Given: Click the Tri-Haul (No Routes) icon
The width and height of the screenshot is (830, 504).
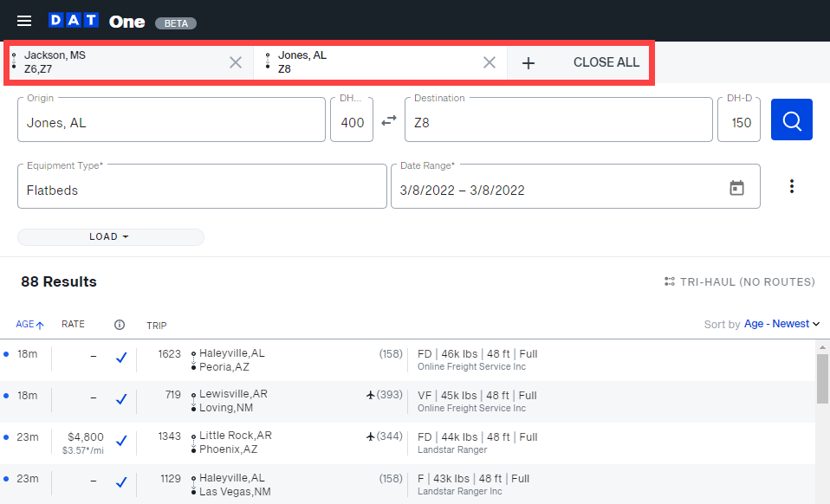Looking at the screenshot, I should pyautogui.click(x=669, y=281).
